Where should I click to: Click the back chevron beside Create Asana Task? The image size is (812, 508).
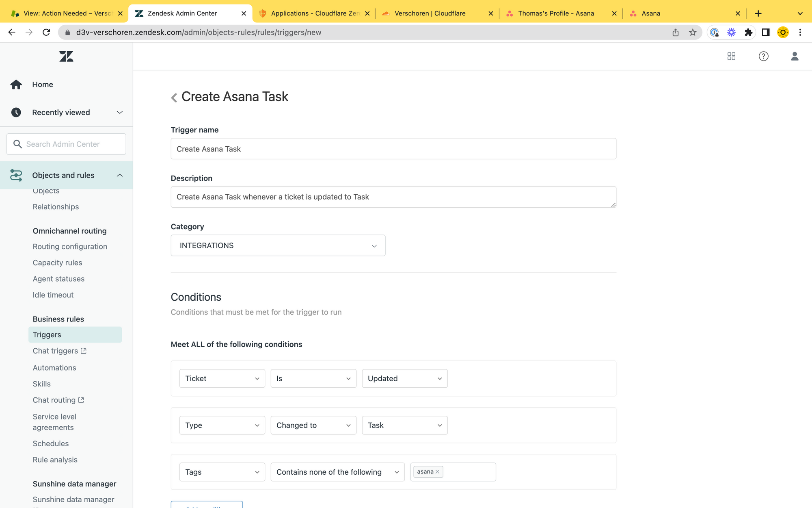pos(174,98)
